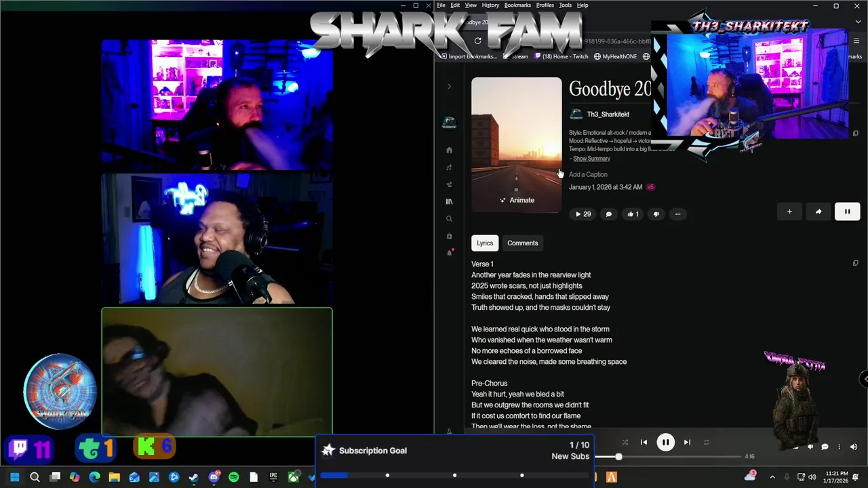
Task: Pause song with the white pause button
Action: pos(847,212)
